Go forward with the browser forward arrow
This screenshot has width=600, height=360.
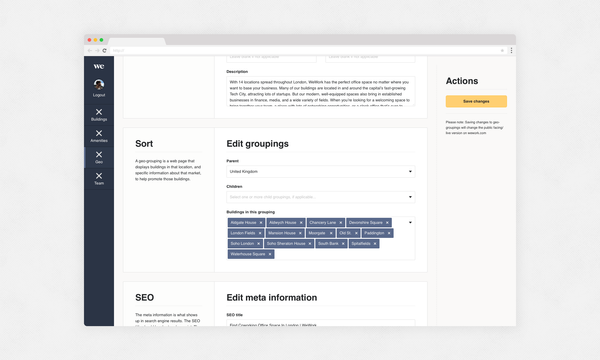click(97, 50)
